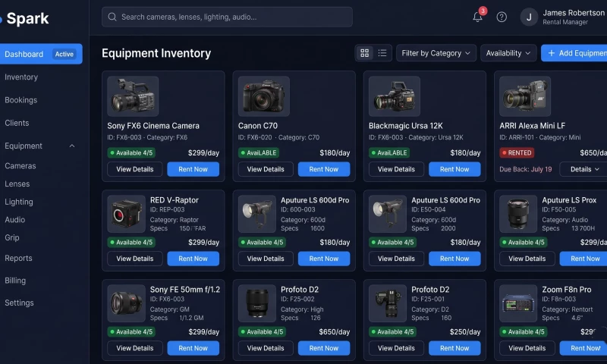
Task: Select Audio under Equipment
Action: tap(14, 220)
